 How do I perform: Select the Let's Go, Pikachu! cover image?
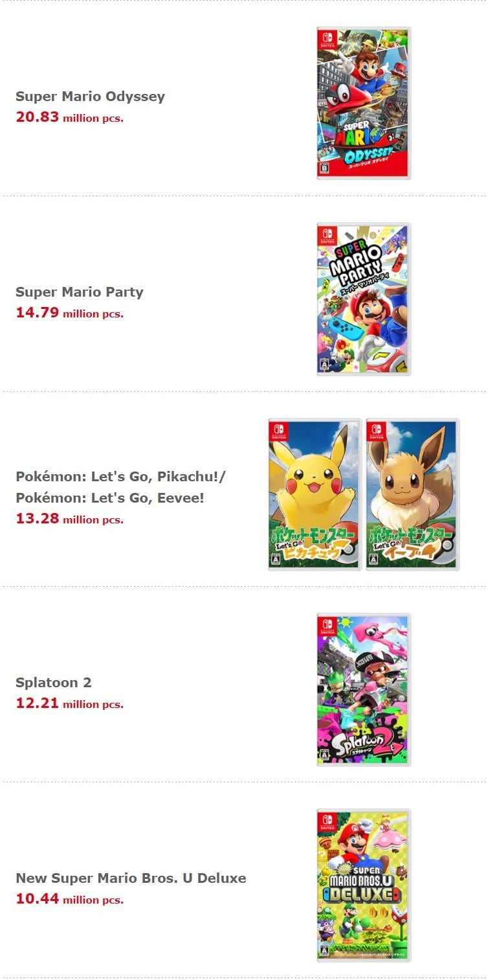[315, 495]
